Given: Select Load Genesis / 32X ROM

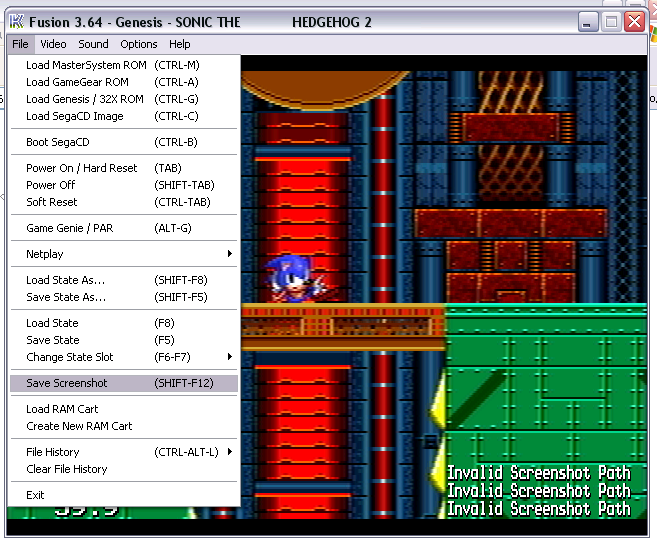Looking at the screenshot, I should [x=124, y=99].
